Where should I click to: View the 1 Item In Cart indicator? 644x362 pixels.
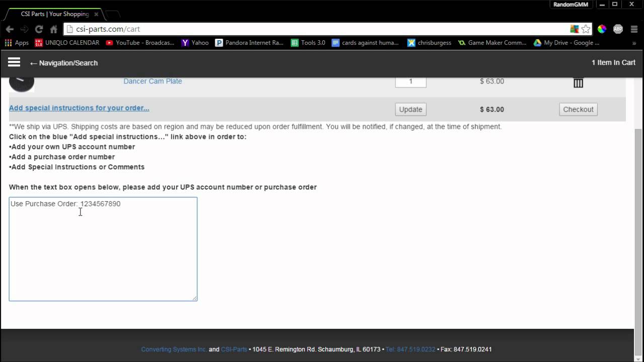613,63
